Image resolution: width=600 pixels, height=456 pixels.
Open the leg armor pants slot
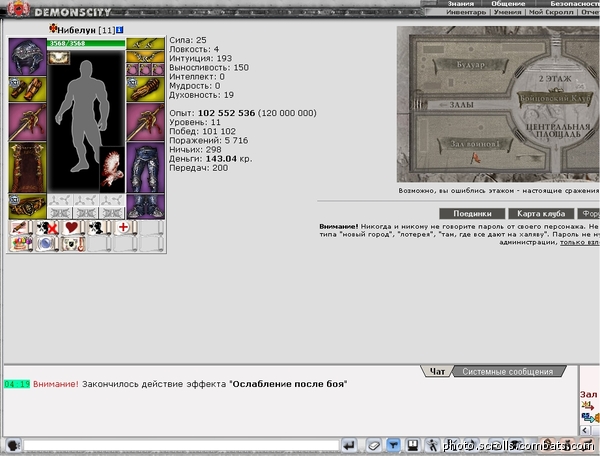click(145, 168)
